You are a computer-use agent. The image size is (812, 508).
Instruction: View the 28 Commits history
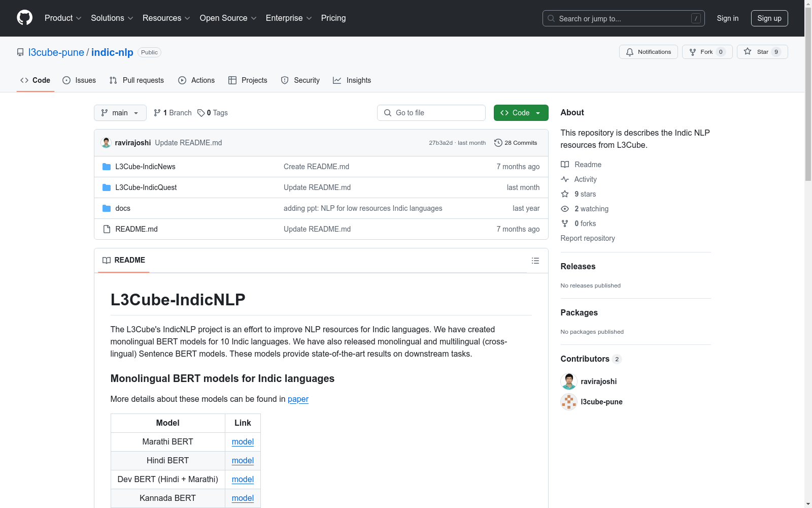click(x=516, y=143)
